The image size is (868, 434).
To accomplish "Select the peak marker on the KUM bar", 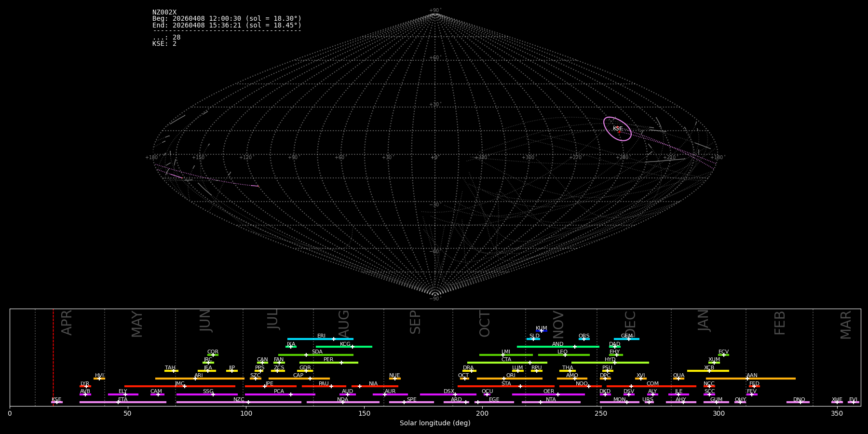I will 541,331.
